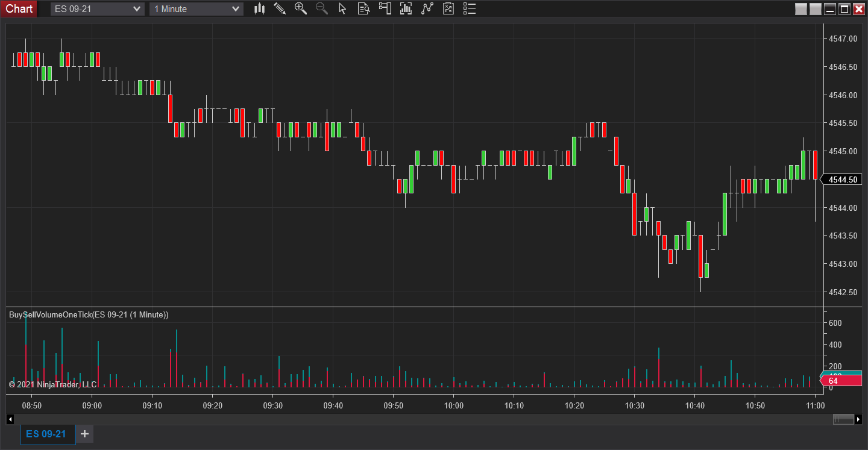Click the zoom in magnifier icon
This screenshot has height=450, width=868.
(300, 8)
